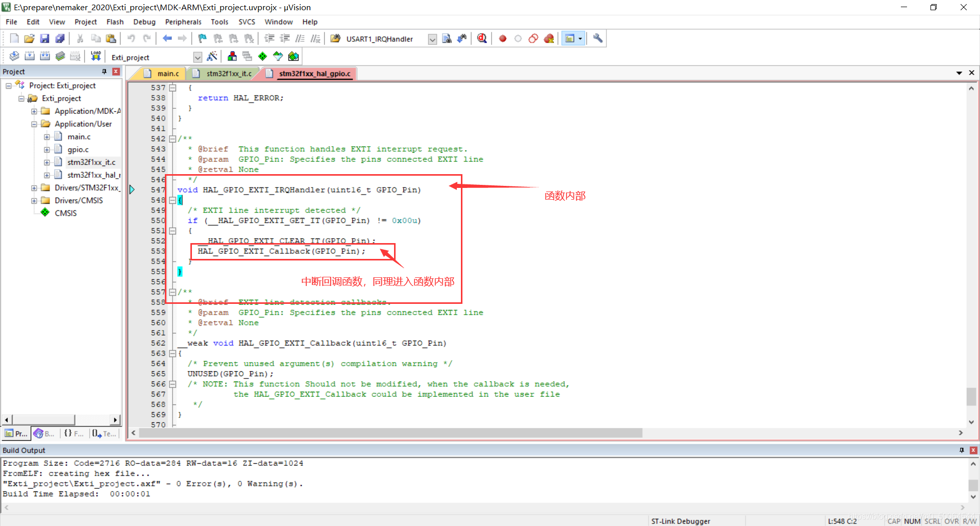Select the CMSIS component in project tree

coord(65,213)
